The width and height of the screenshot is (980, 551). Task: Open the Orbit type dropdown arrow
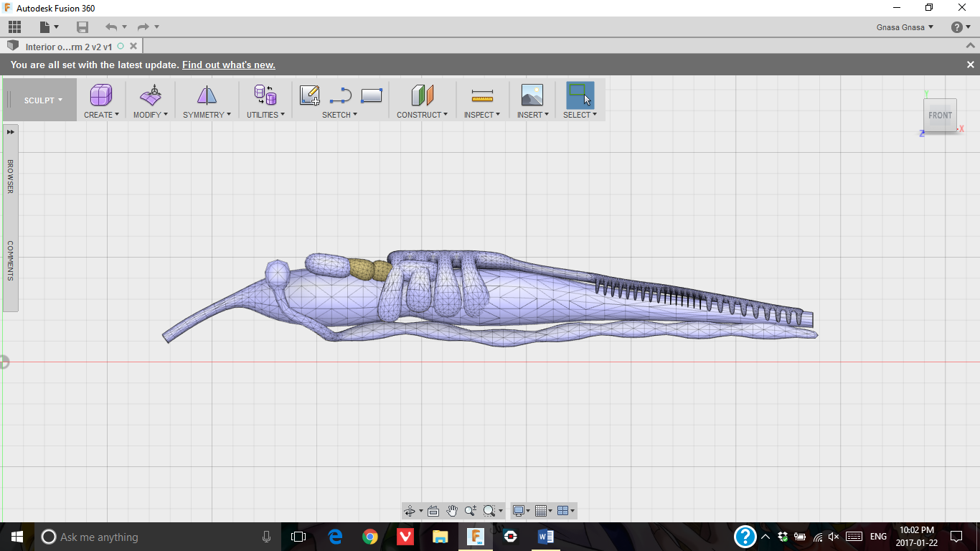point(420,512)
